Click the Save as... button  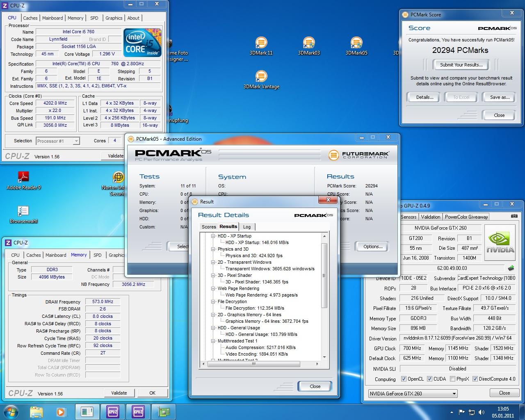tap(500, 97)
